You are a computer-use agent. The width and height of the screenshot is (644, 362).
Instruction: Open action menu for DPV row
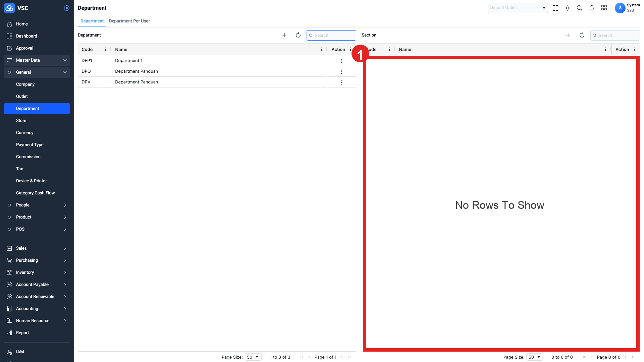pos(342,82)
